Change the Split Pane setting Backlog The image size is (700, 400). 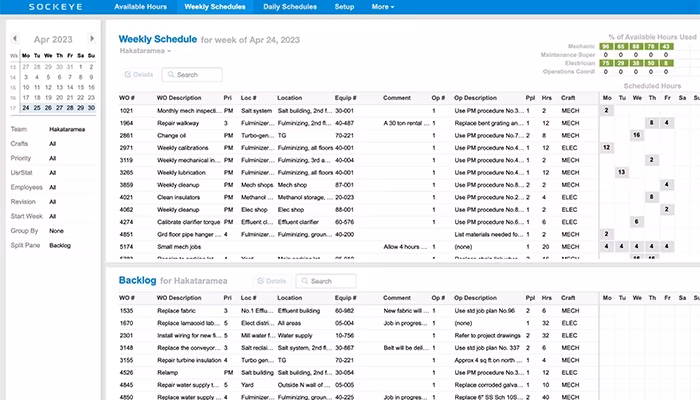click(60, 245)
